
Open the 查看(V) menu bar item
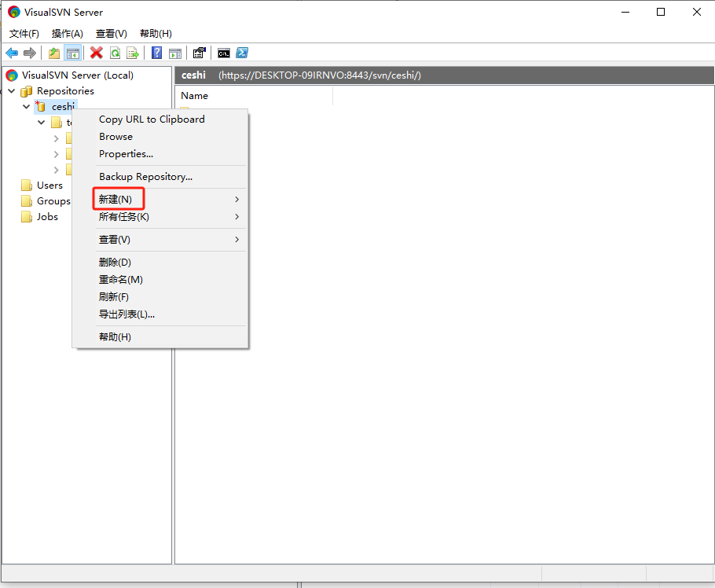[x=112, y=33]
